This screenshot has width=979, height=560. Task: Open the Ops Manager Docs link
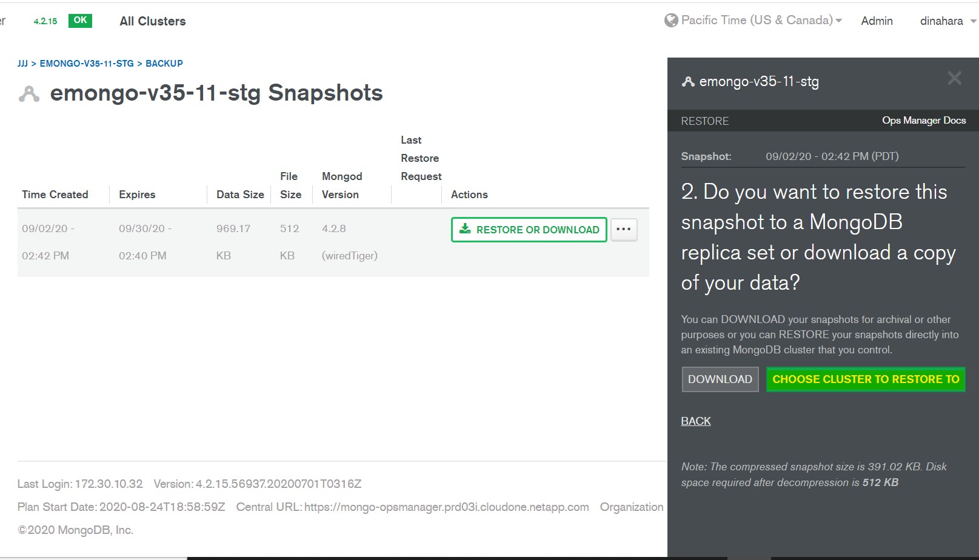(x=923, y=121)
